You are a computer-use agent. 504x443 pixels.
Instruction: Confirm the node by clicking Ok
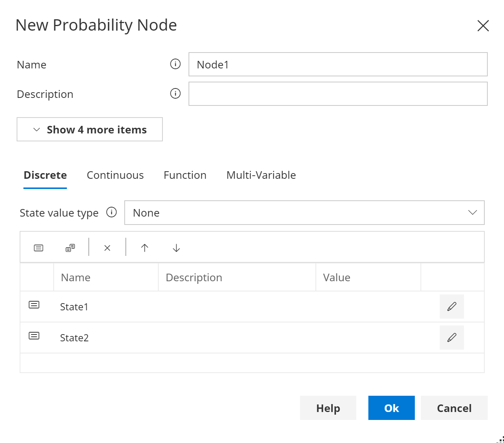pyautogui.click(x=391, y=408)
